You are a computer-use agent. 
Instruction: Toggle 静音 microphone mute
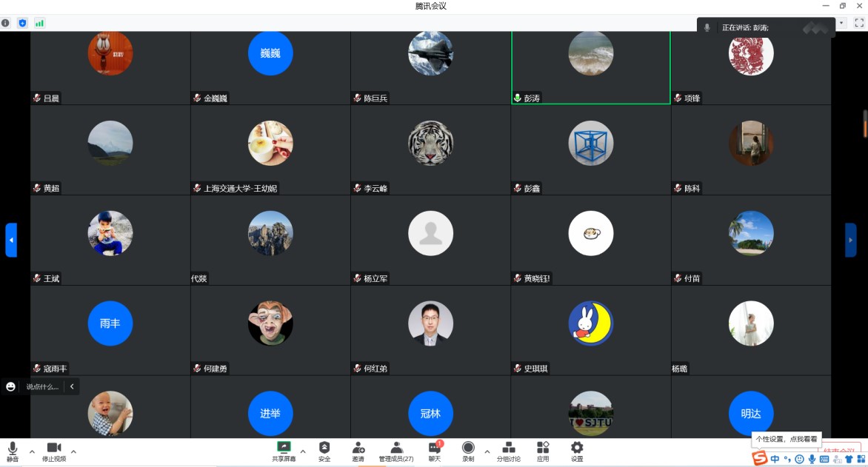[x=13, y=451]
